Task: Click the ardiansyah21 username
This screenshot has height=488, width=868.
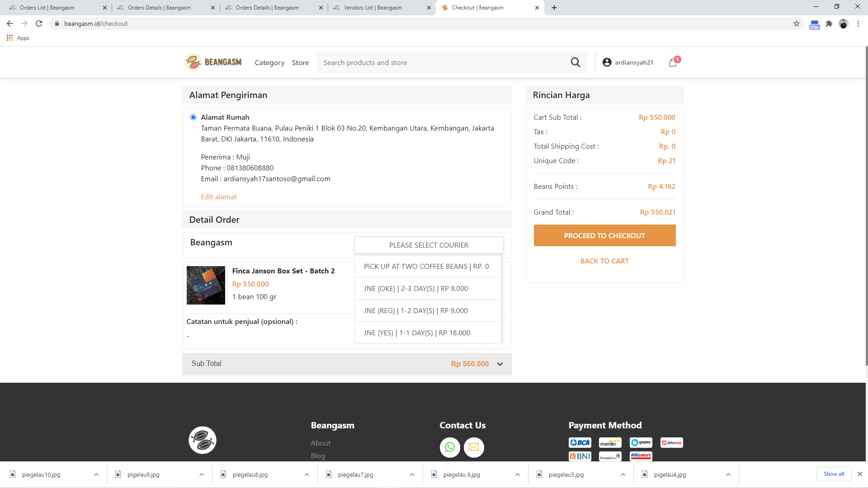Action: (x=634, y=62)
